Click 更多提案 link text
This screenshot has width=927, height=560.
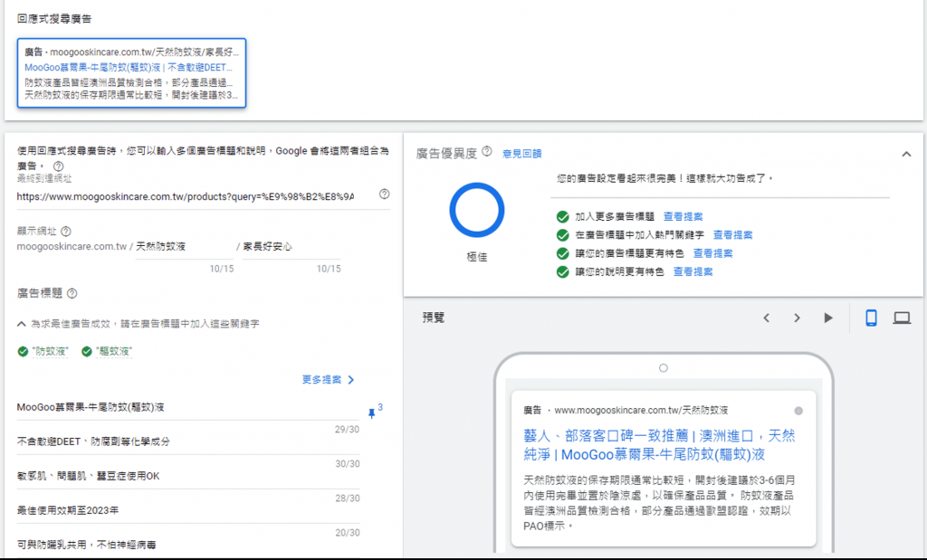(321, 380)
